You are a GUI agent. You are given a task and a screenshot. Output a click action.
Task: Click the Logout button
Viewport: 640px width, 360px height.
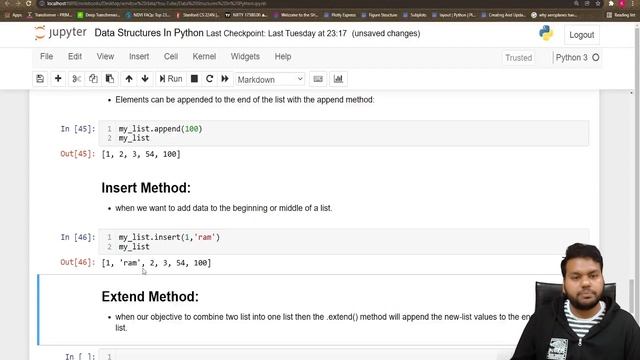point(582,35)
